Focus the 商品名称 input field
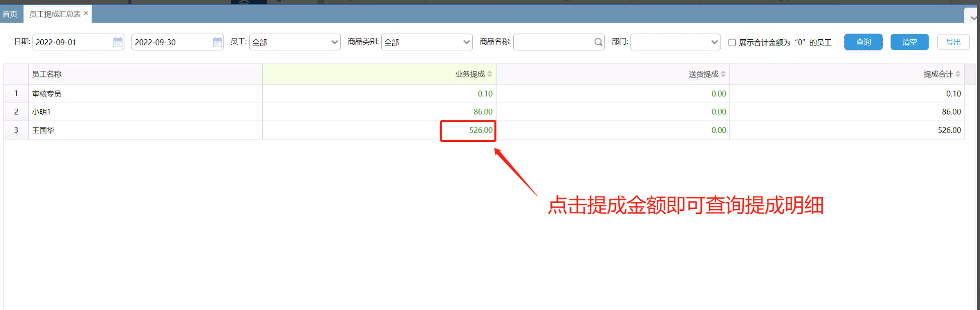The height and width of the screenshot is (310, 980). 553,42
